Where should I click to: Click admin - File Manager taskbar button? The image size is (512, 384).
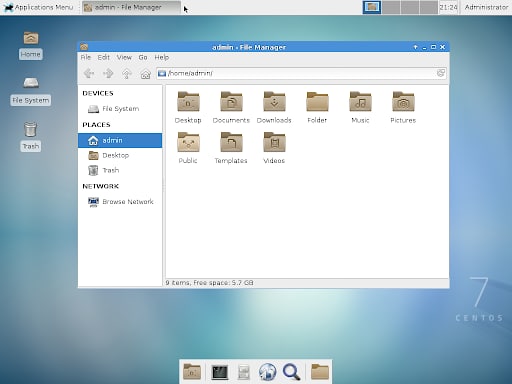pyautogui.click(x=131, y=7)
